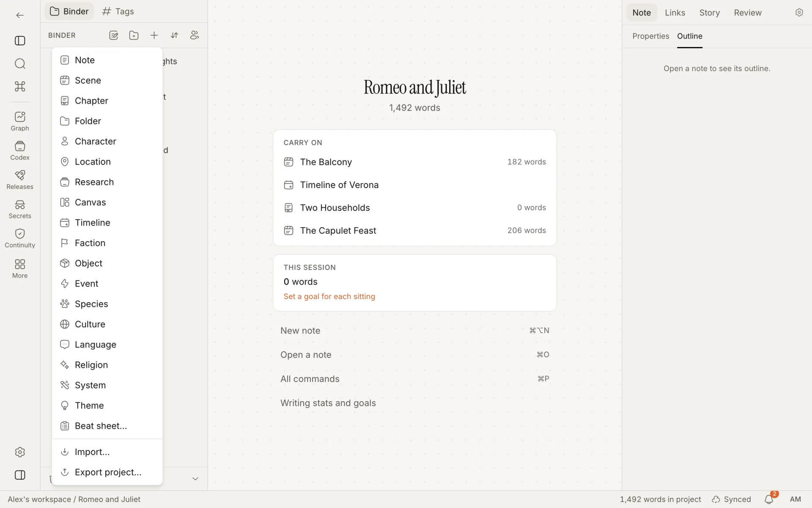
Task: Switch to the Story tab
Action: (709, 13)
